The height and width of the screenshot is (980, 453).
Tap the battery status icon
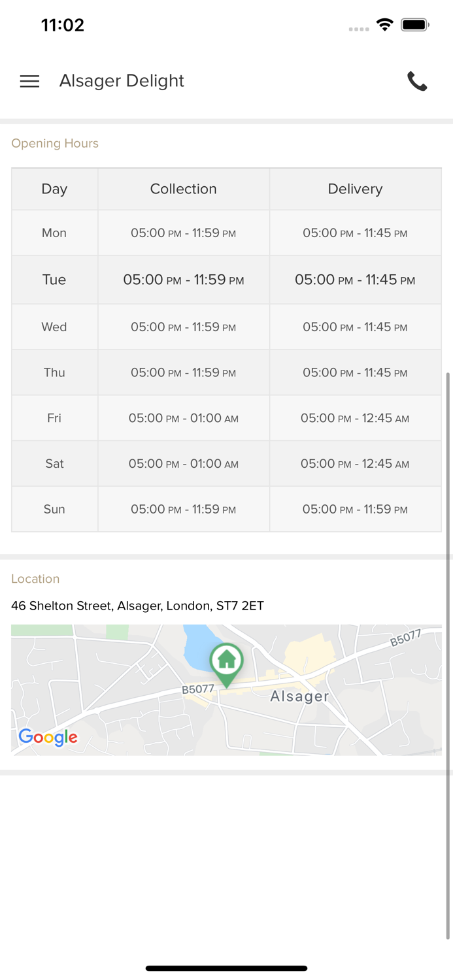tap(414, 25)
